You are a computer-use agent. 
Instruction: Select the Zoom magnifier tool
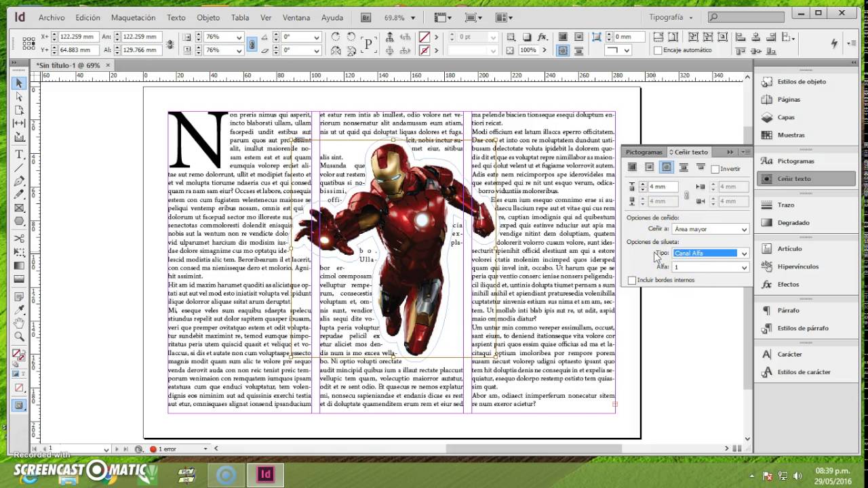pos(19,336)
